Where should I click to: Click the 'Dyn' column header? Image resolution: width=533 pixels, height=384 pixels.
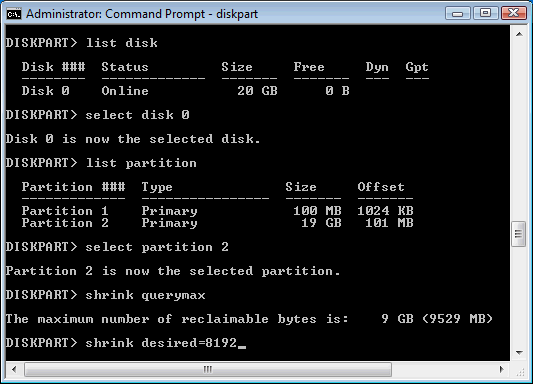pos(377,67)
